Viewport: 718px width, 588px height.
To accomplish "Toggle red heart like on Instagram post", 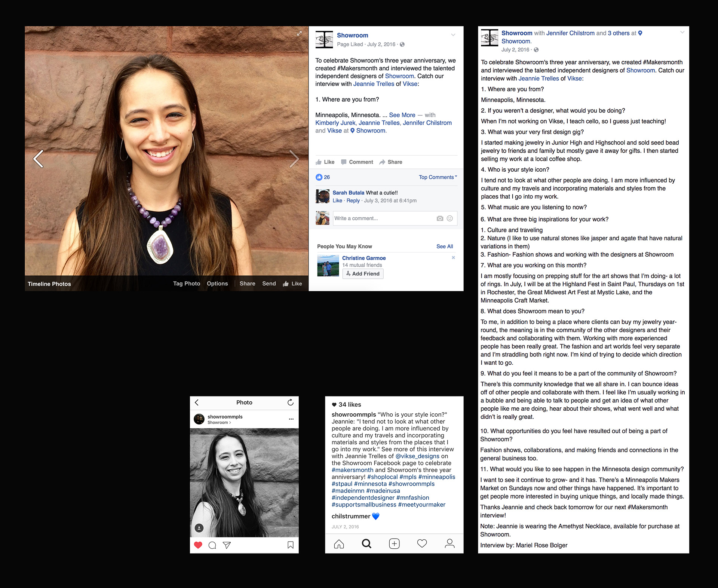I will [x=198, y=545].
